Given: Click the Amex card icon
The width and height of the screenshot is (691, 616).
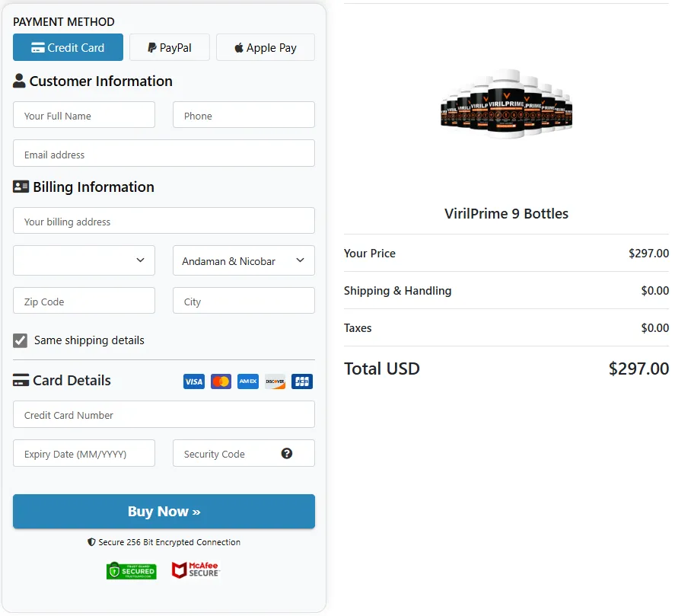Looking at the screenshot, I should pos(248,381).
